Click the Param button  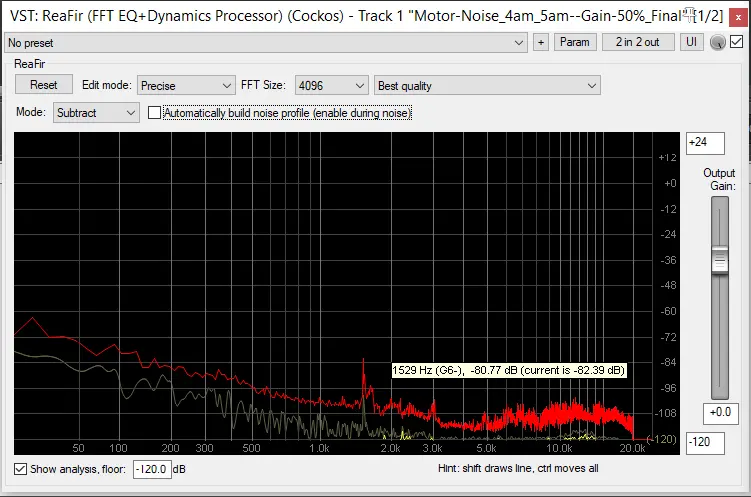coord(574,42)
